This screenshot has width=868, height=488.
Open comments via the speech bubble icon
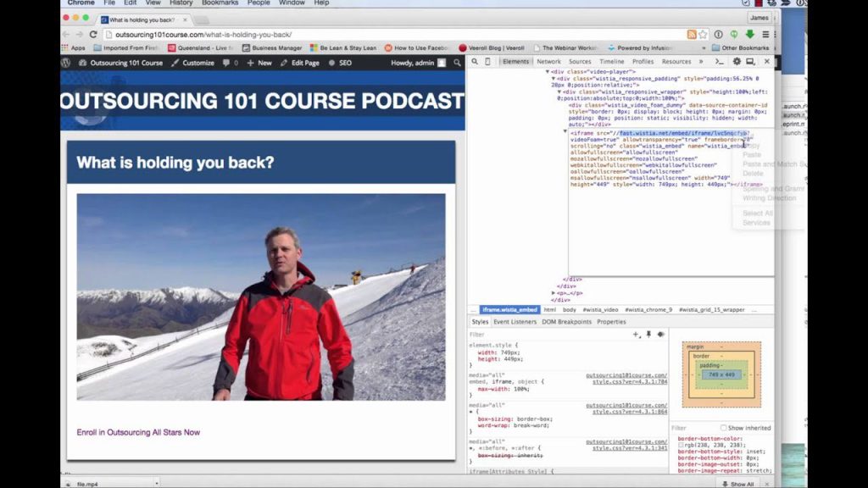point(225,63)
